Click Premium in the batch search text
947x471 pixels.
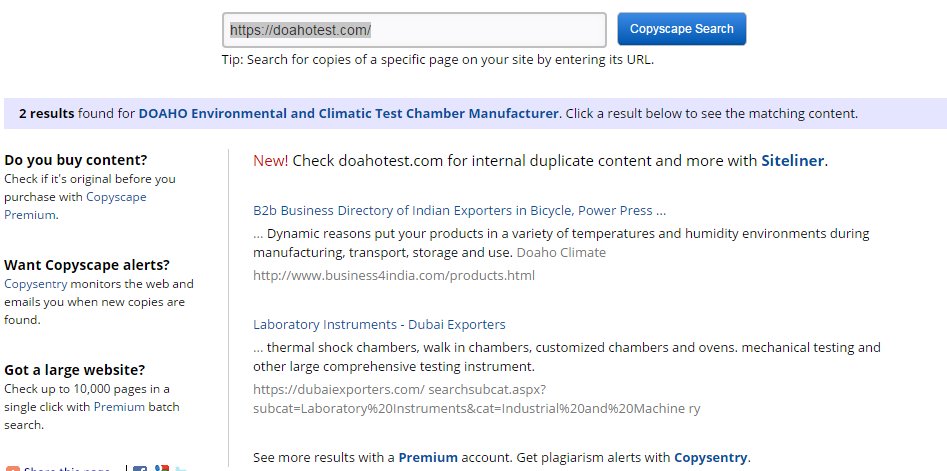pos(119,407)
